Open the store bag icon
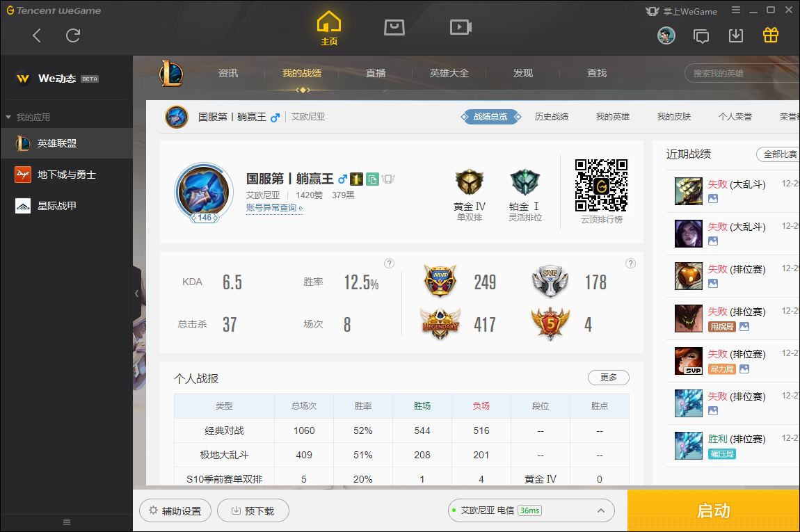Image resolution: width=800 pixels, height=532 pixels. (x=394, y=27)
